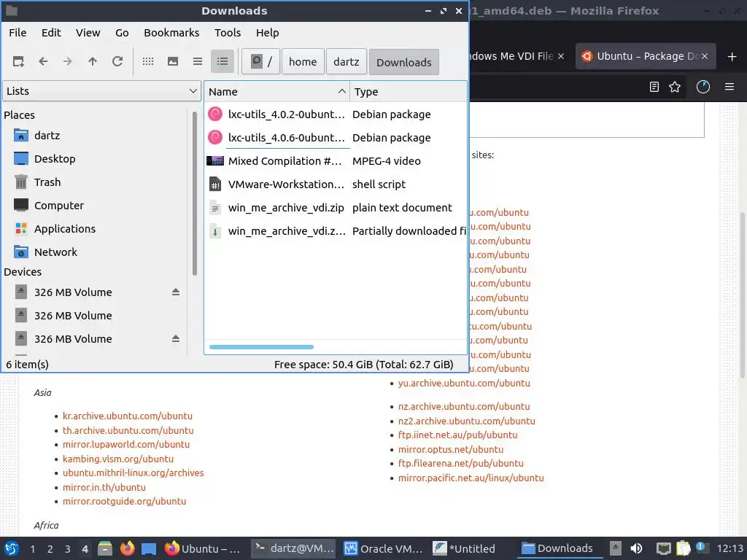Image resolution: width=747 pixels, height=560 pixels.
Task: Open the File menu
Action: click(18, 33)
